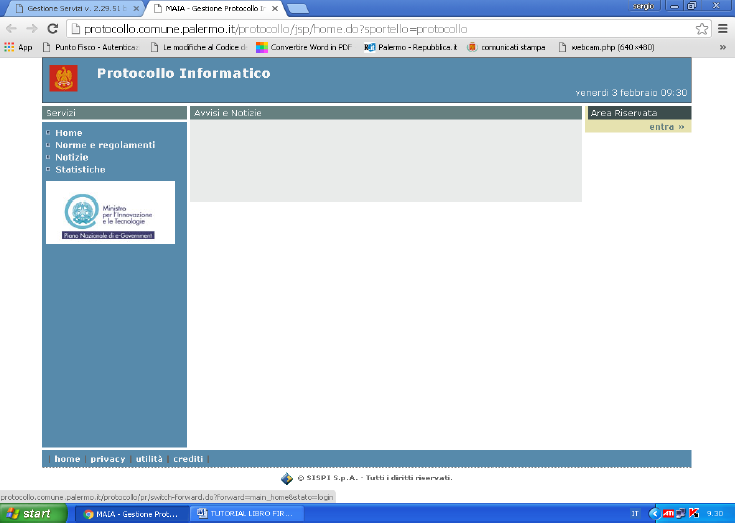This screenshot has width=736, height=523.
Task: Click the sergio profile button
Action: [x=644, y=6]
